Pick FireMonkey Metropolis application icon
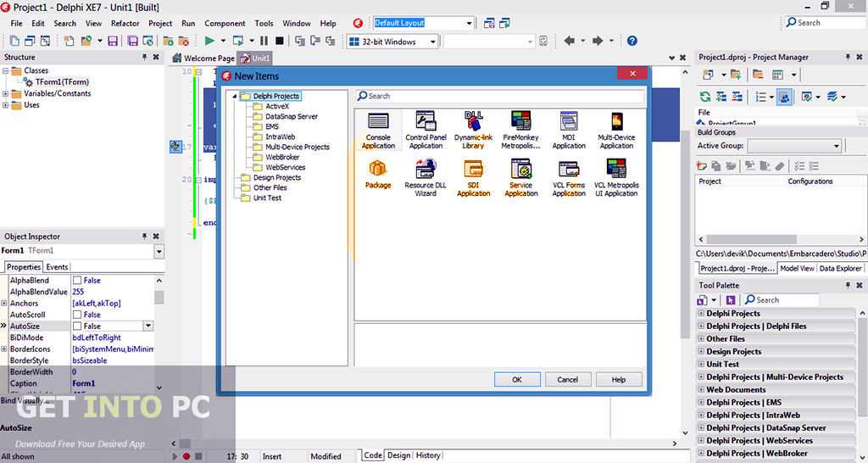This screenshot has width=868, height=463. click(x=521, y=130)
